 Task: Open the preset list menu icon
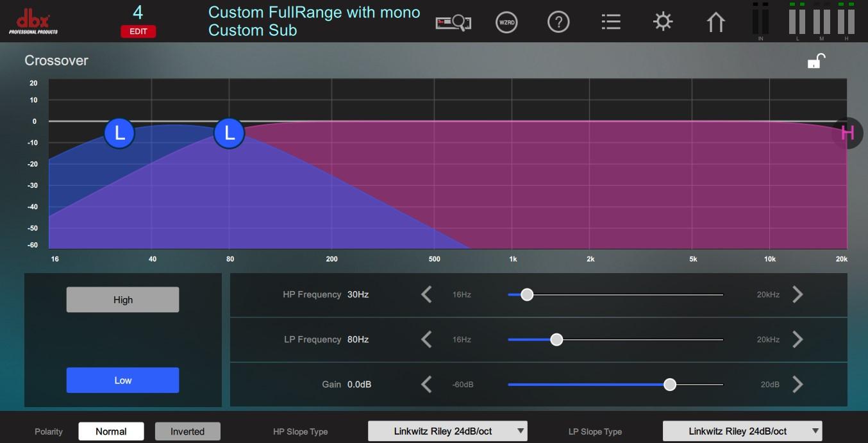(x=610, y=22)
